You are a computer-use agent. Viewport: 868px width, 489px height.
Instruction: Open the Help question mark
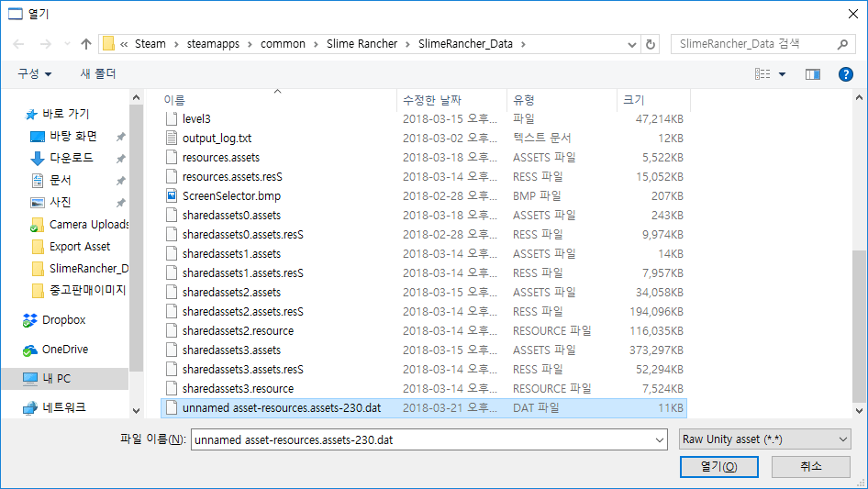point(845,74)
